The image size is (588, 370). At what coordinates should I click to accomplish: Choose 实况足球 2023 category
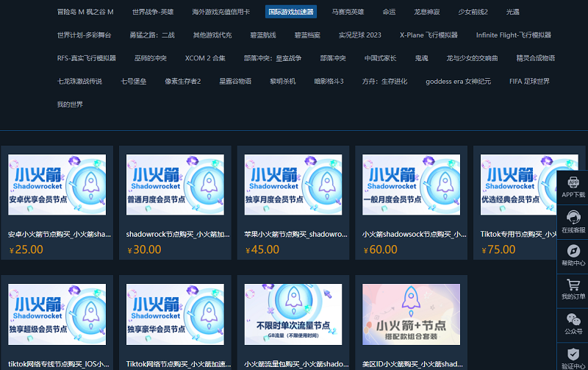pos(360,35)
